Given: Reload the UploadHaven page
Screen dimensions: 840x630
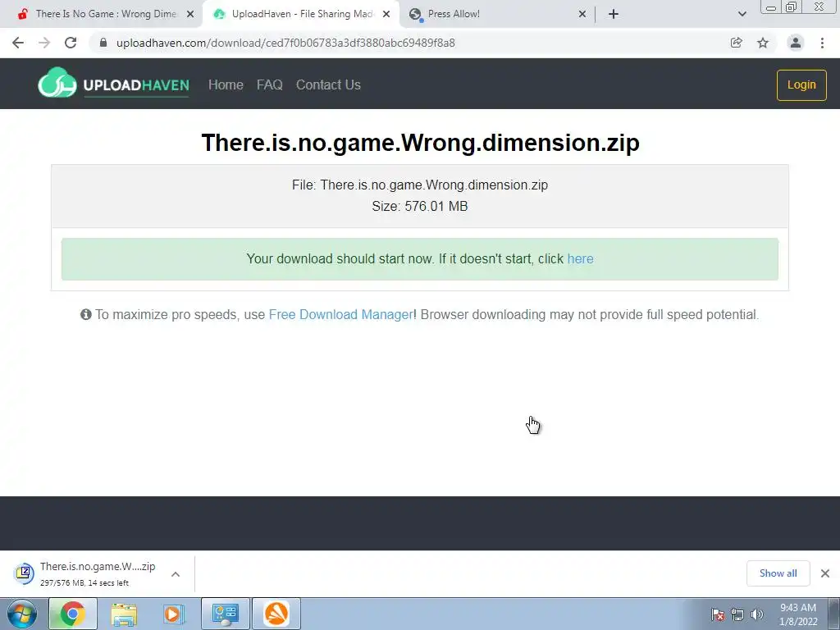Looking at the screenshot, I should 71,43.
